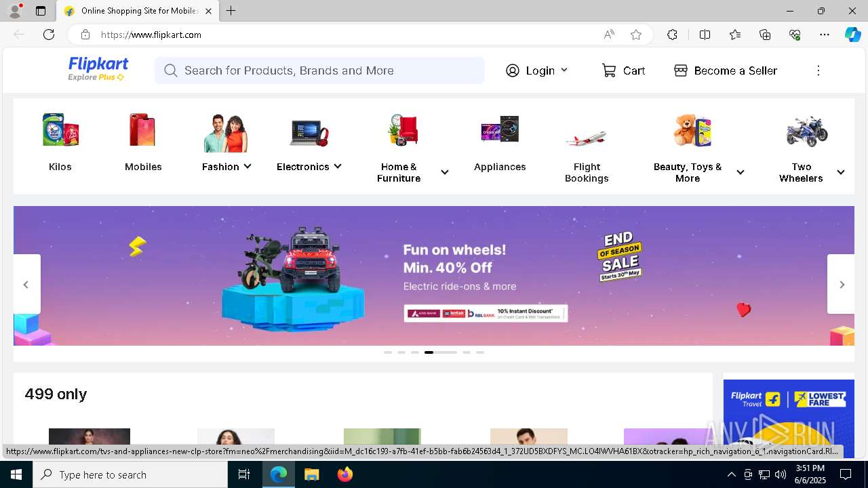
Task: Open Become a Seller link
Action: [x=726, y=70]
